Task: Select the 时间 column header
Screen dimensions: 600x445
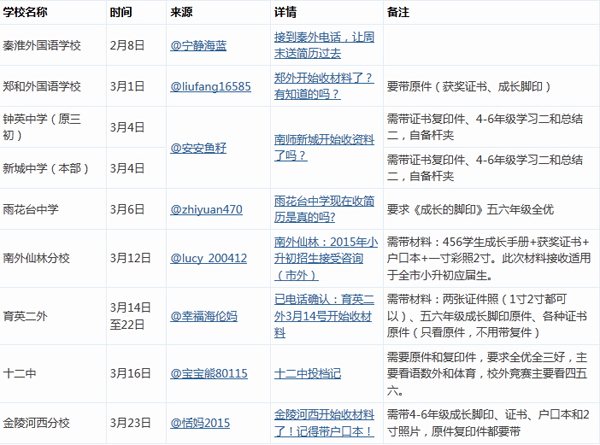Action: (121, 12)
